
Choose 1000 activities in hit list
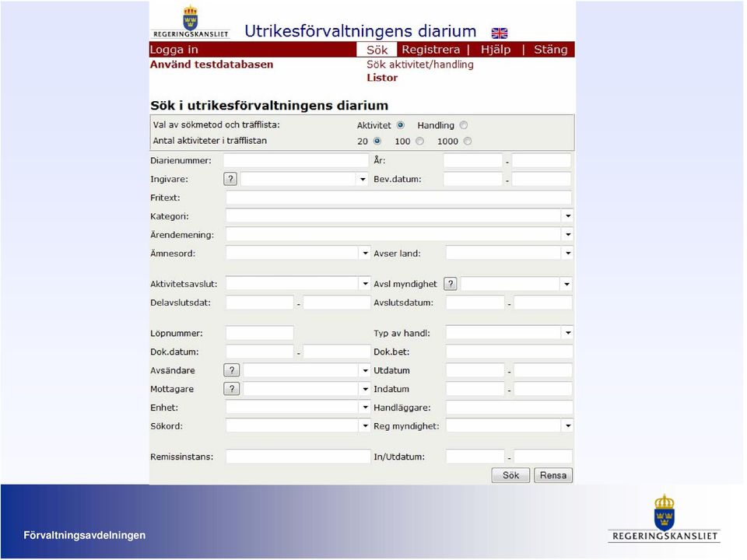coord(468,141)
